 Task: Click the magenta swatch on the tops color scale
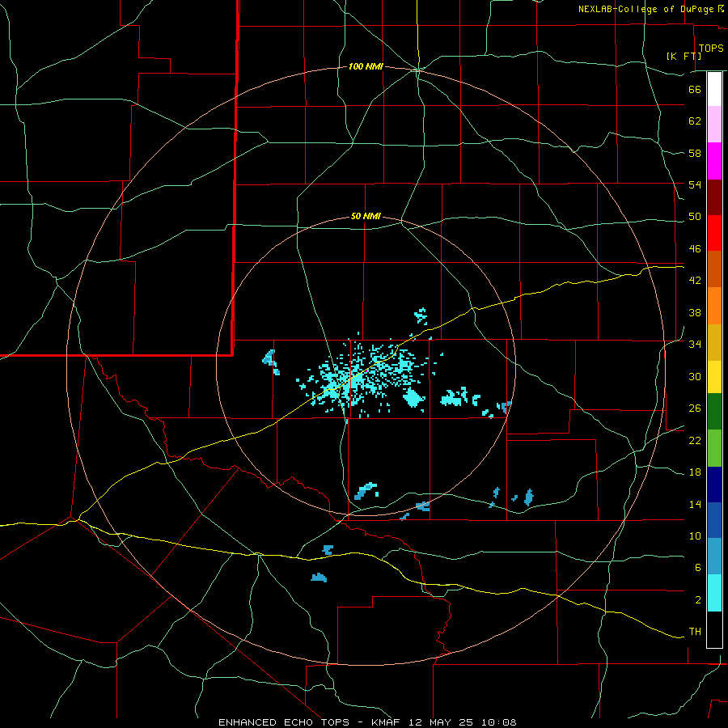point(714,161)
